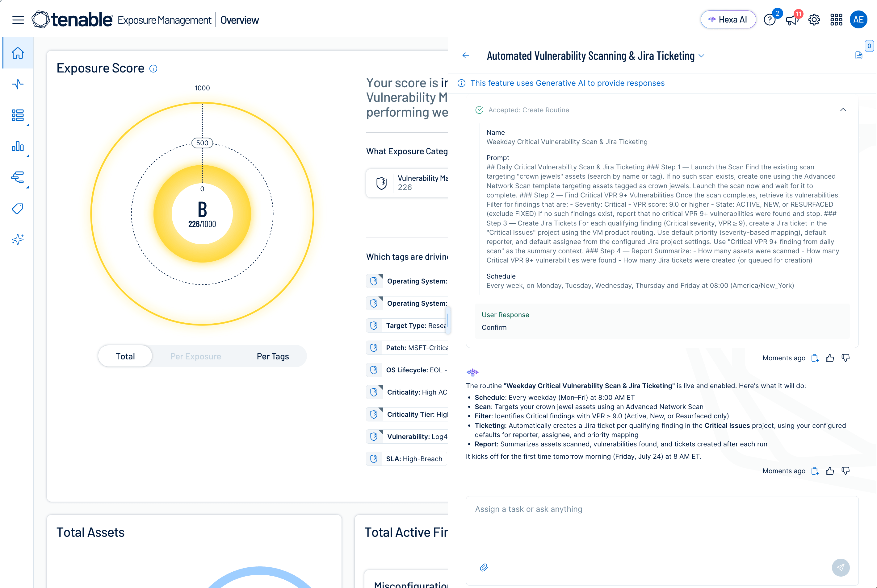The image size is (877, 588).
Task: Go back with the chat arrow
Action: (x=466, y=56)
